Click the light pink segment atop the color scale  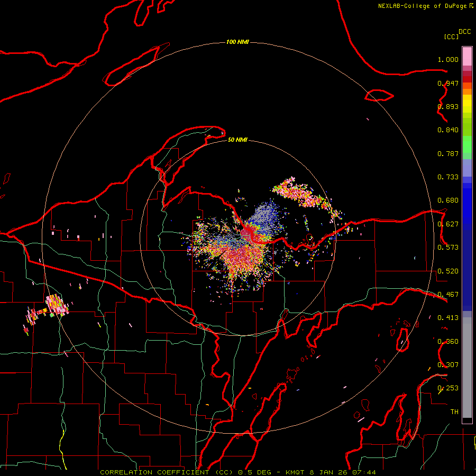(x=467, y=57)
